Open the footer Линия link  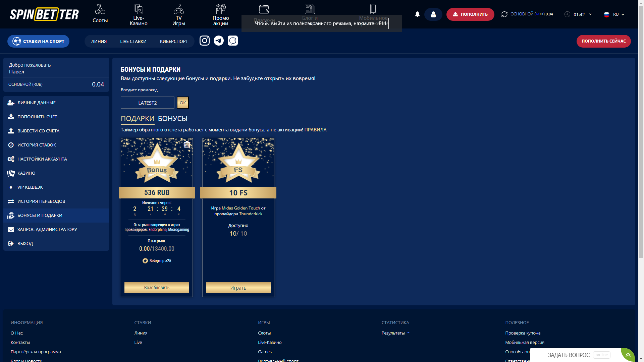(x=141, y=333)
